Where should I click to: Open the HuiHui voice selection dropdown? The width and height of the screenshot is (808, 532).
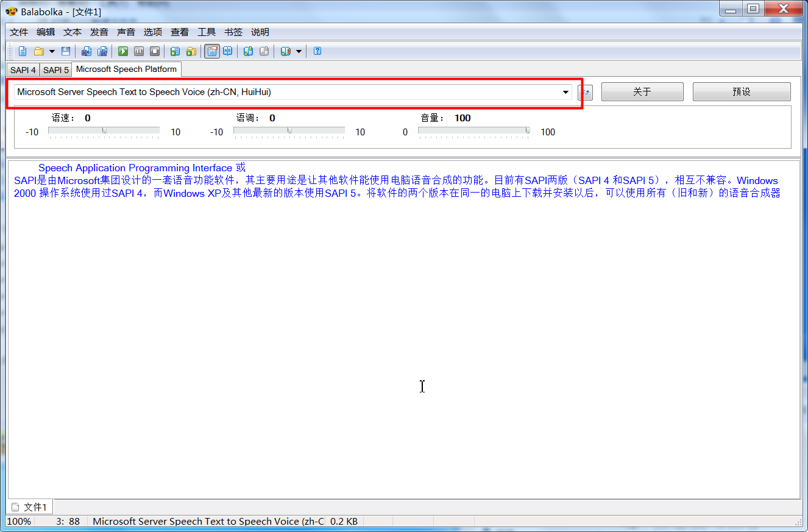point(293,92)
